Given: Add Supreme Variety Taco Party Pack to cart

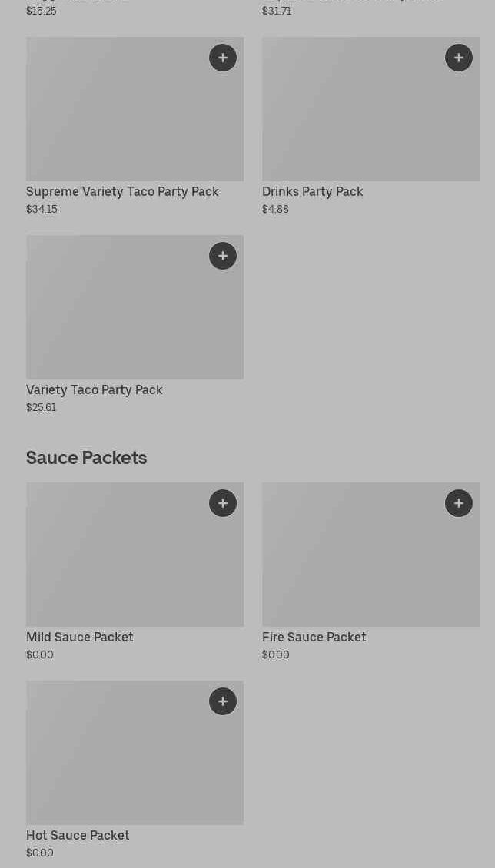Looking at the screenshot, I should [223, 58].
